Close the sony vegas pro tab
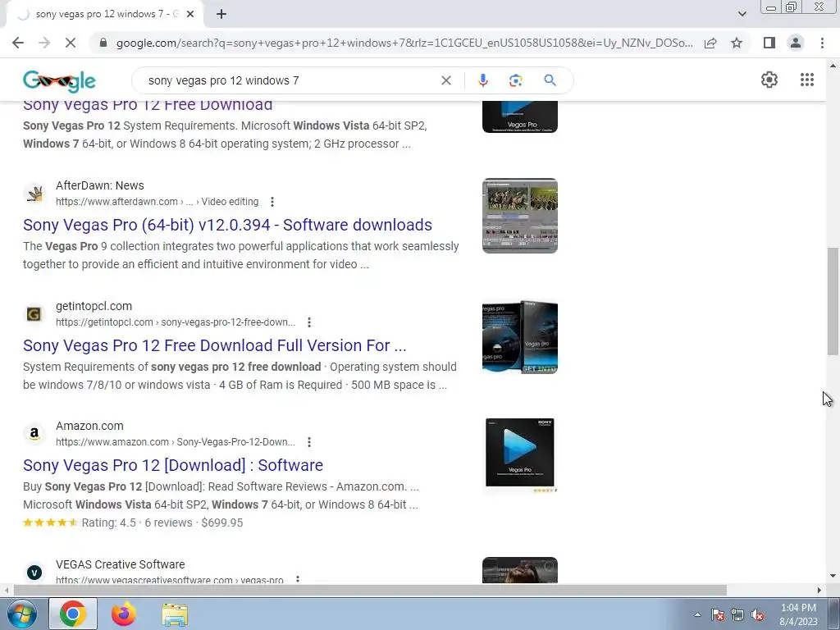Viewport: 840px width, 630px height. 190,15
